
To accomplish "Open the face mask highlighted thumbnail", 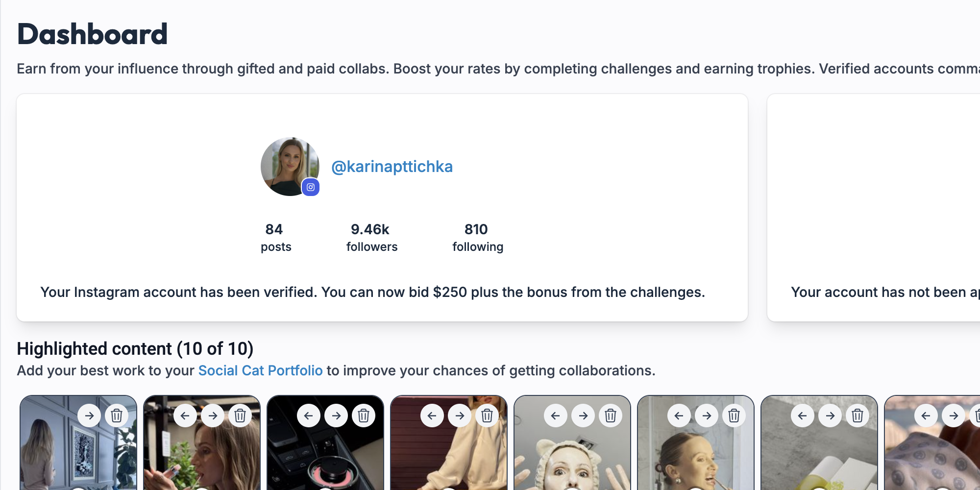I will (572, 461).
